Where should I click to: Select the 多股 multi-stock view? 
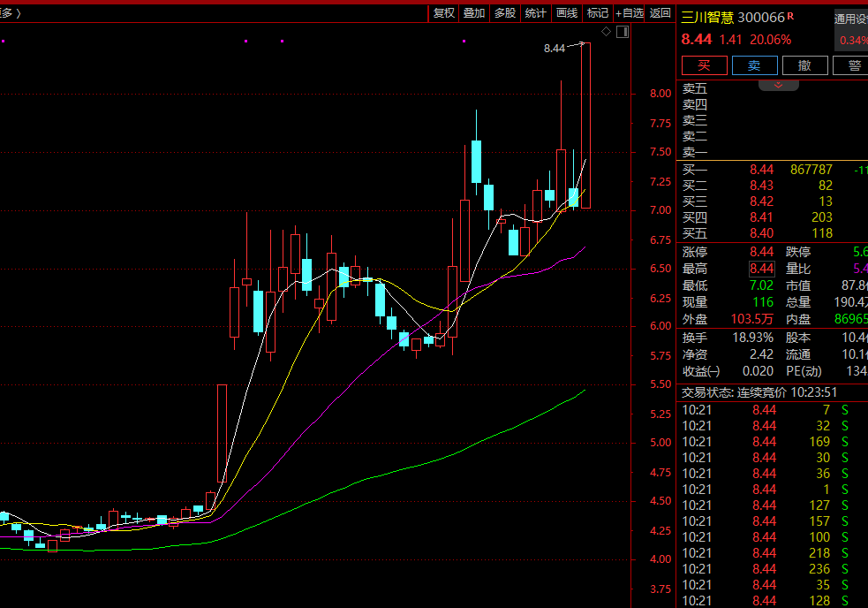coord(505,12)
